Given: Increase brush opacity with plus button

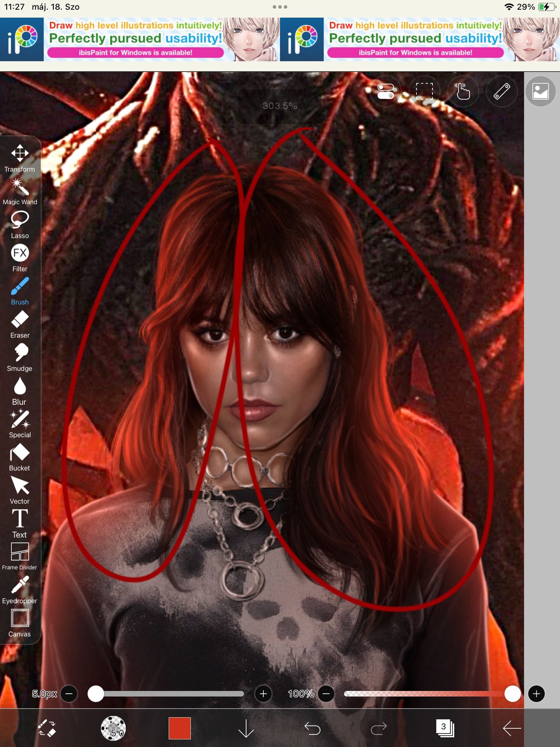Looking at the screenshot, I should pos(536,694).
